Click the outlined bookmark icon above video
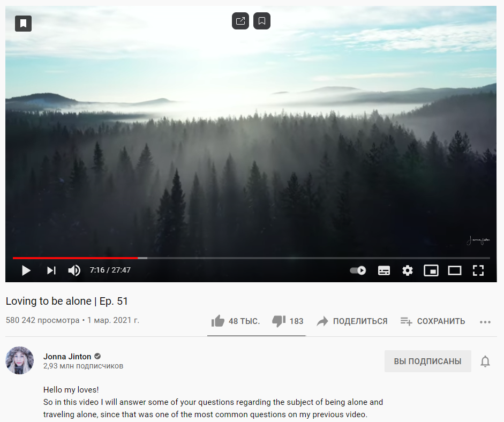 coord(262,21)
